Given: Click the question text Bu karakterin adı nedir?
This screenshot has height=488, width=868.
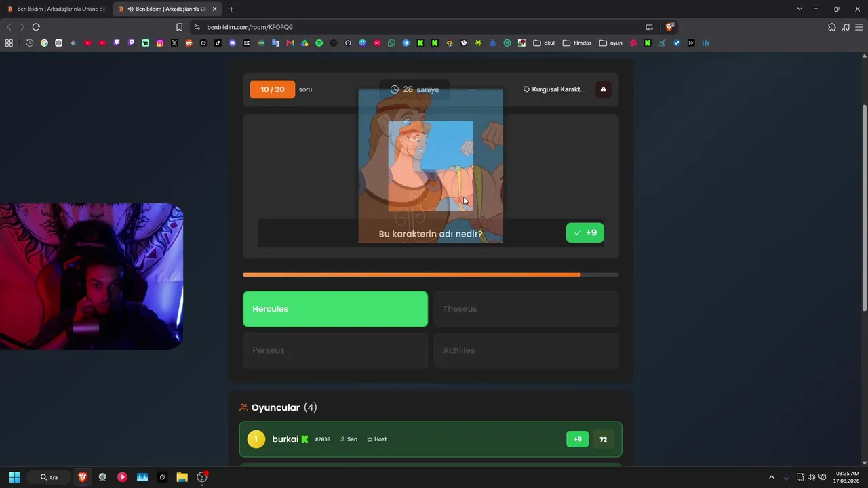Looking at the screenshot, I should 431,234.
